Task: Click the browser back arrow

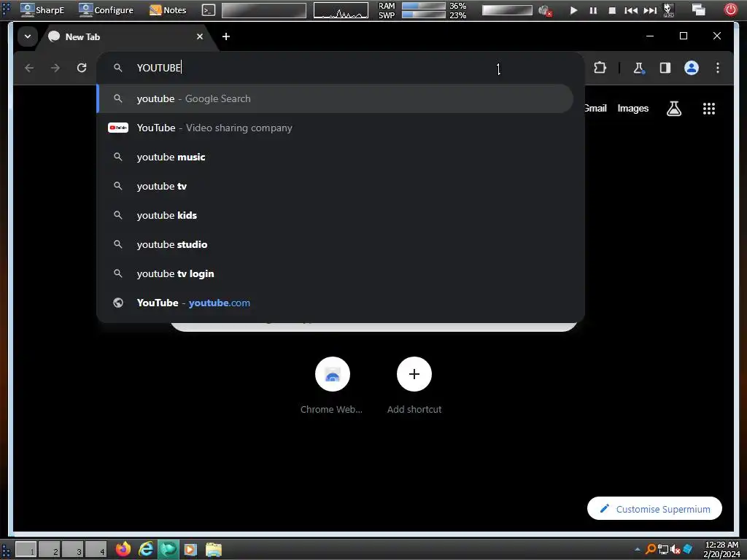Action: click(x=29, y=68)
